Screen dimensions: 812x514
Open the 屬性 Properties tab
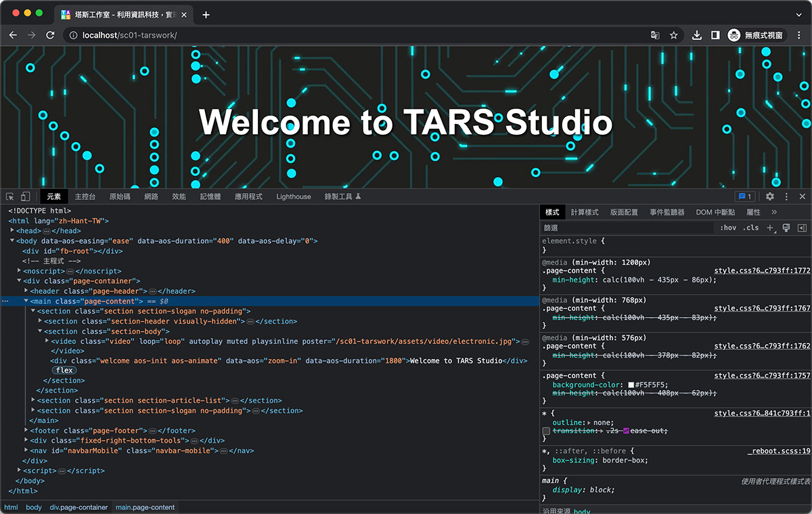(x=753, y=212)
